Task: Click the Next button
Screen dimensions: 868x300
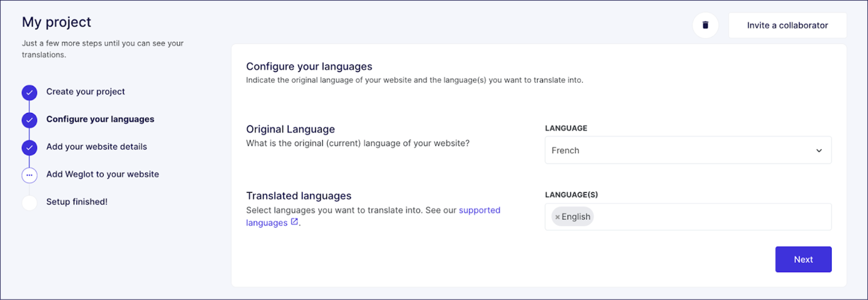Action: coord(803,259)
